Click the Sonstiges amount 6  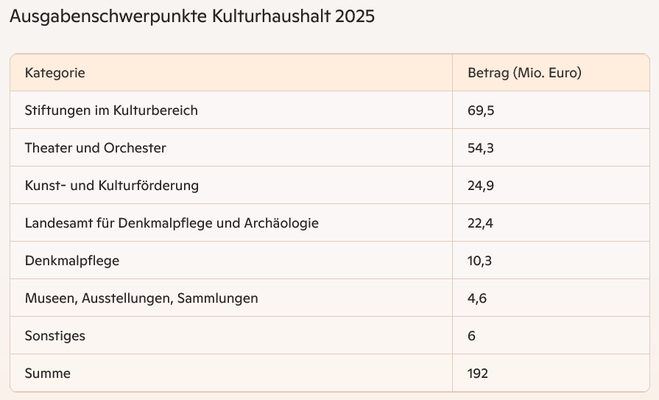tap(471, 336)
